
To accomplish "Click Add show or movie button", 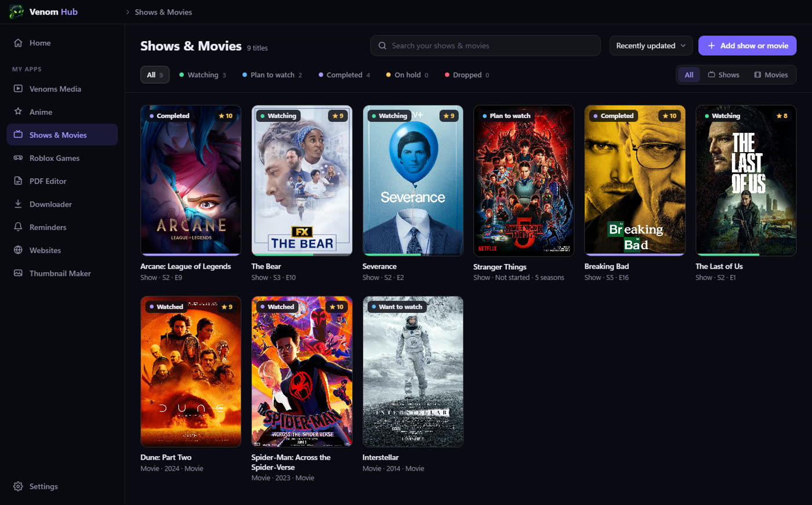I will coord(747,46).
